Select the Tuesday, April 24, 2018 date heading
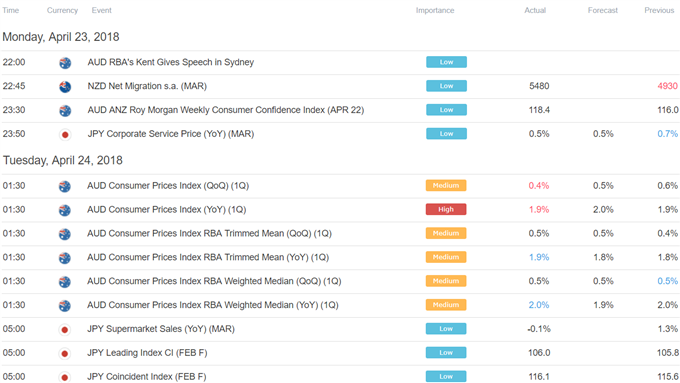The image size is (680, 383). 63,160
